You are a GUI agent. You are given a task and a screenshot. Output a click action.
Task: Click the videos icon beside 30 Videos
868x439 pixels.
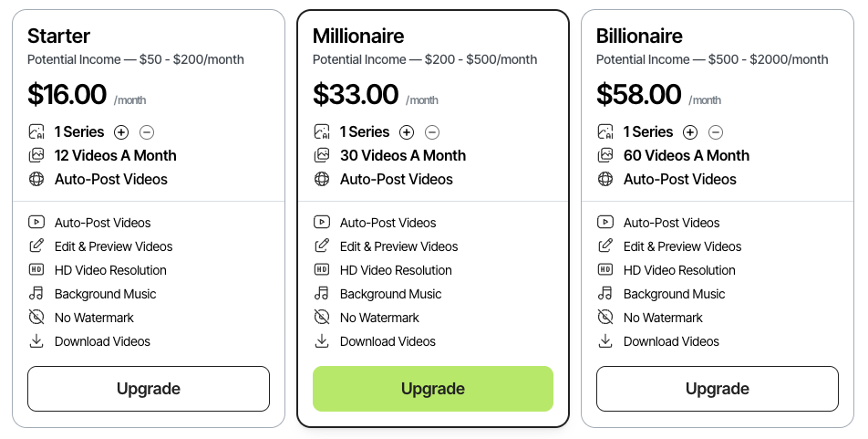322,156
